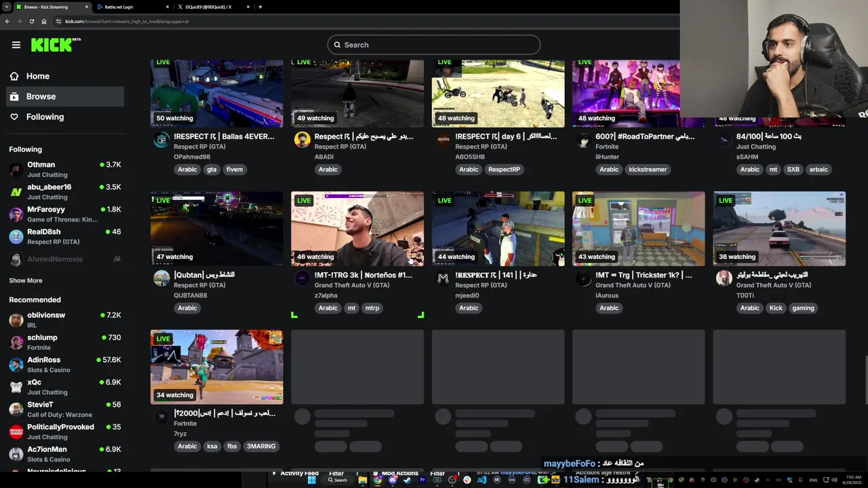The width and height of the screenshot is (868, 488).
Task: Select Browse - Kick Streaming browser tab
Action: point(52,7)
